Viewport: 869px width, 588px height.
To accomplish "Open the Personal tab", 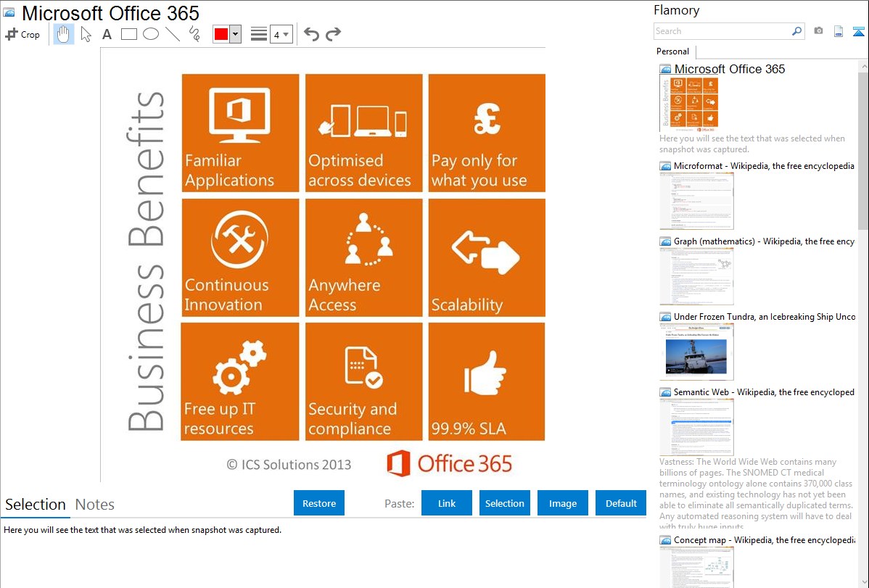I will [673, 51].
